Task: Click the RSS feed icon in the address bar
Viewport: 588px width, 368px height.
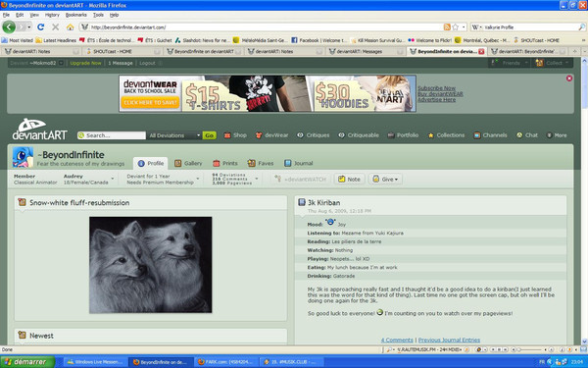Action: (x=447, y=27)
